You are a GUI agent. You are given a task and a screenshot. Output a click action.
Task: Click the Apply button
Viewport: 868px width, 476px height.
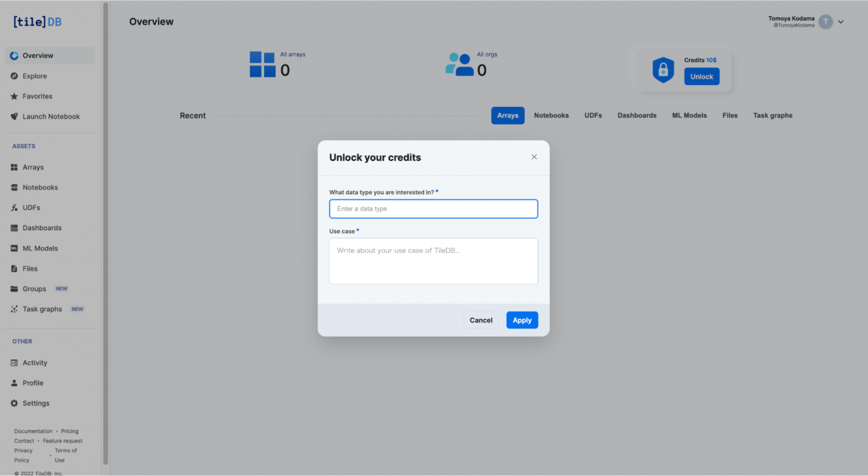[x=522, y=320]
